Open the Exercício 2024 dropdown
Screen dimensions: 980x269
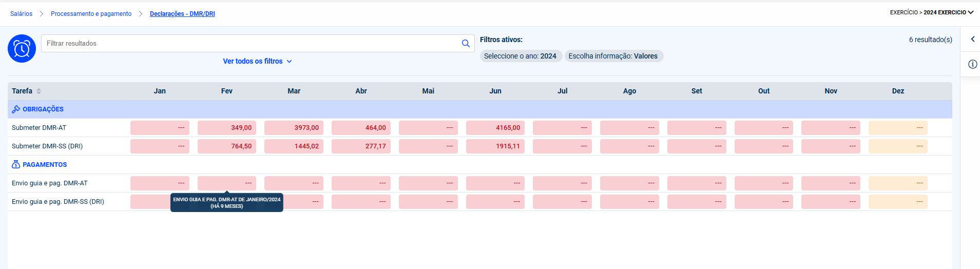(x=932, y=12)
